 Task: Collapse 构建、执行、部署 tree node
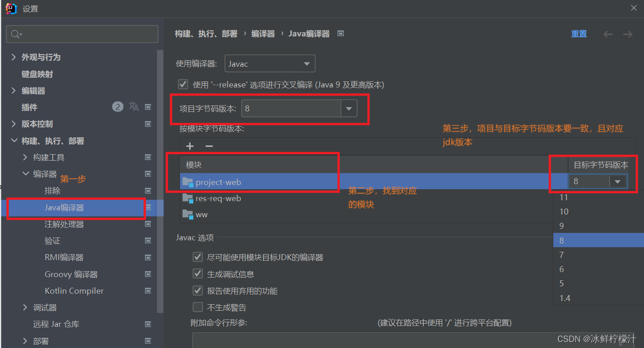[14, 141]
